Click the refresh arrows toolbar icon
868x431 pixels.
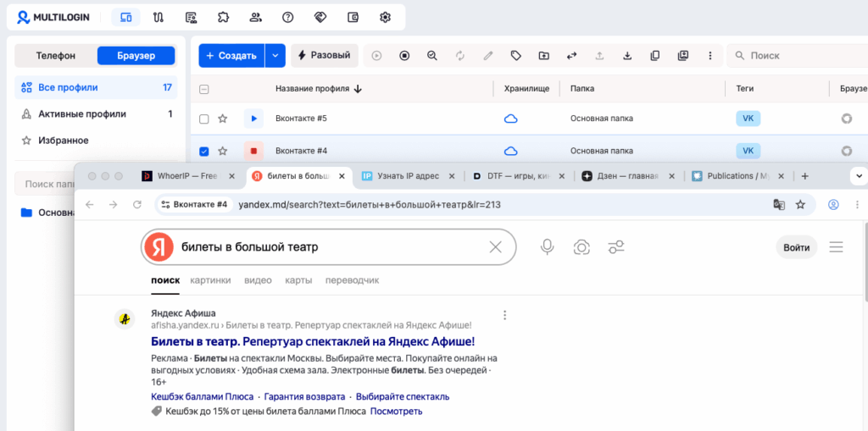coord(460,55)
